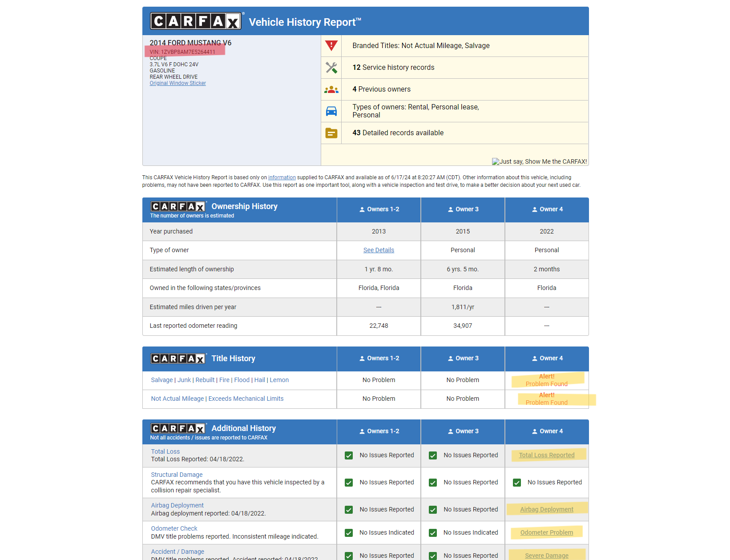Screen dimensions: 730x560
Task: Open the Exceeds Mechanical Limits link
Action: click(246, 399)
